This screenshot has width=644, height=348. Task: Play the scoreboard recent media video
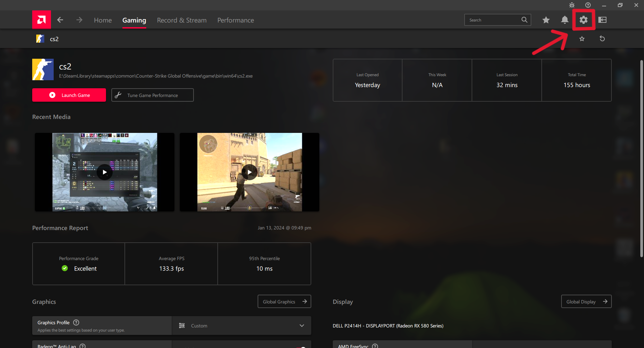pos(105,172)
